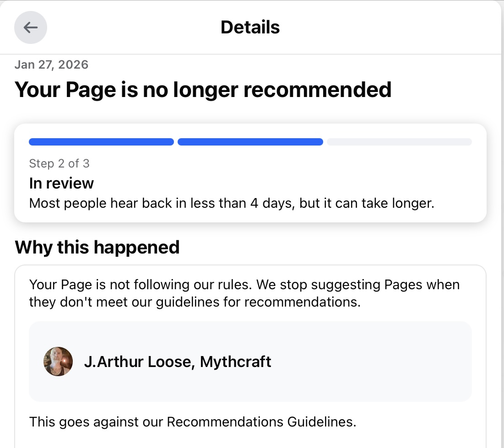This screenshot has height=448, width=504.
Task: Click the Recommendations Guidelines sentence
Action: (x=192, y=421)
